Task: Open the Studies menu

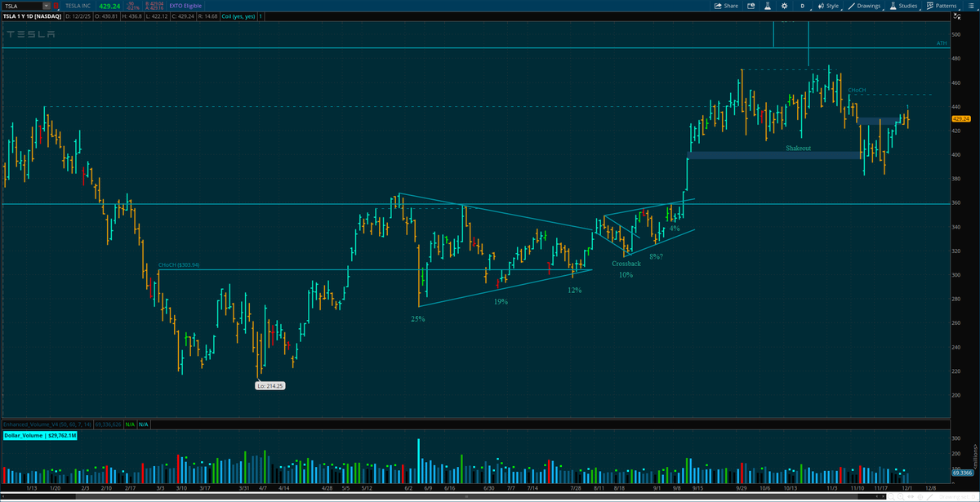Action: click(x=908, y=6)
